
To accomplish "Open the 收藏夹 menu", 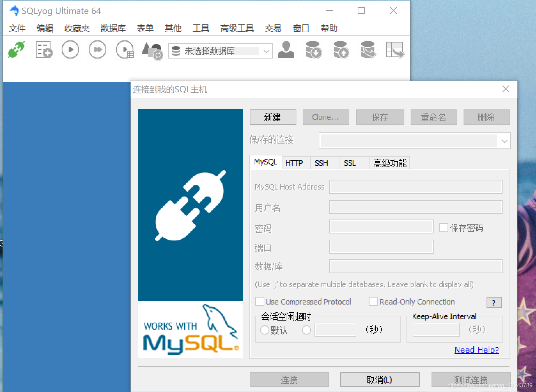I will point(77,28).
